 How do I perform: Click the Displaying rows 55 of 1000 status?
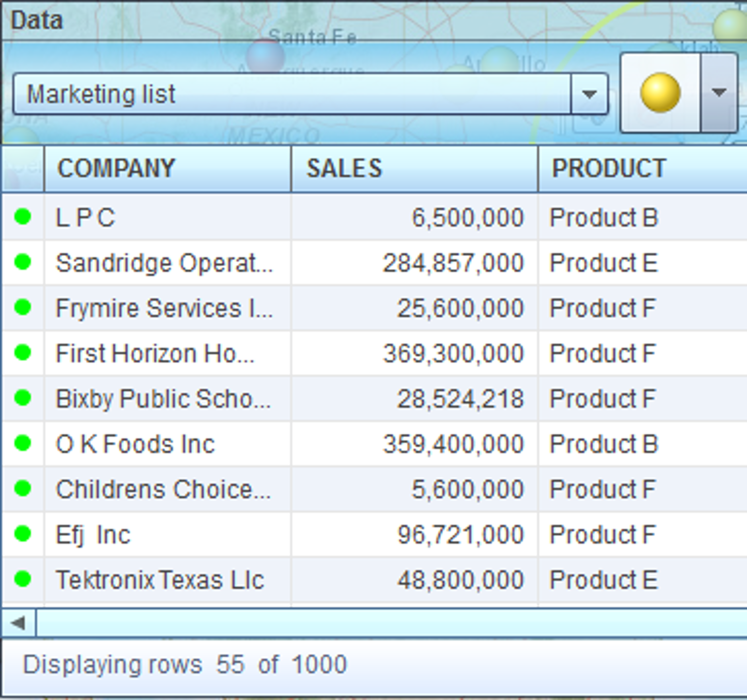(x=185, y=664)
